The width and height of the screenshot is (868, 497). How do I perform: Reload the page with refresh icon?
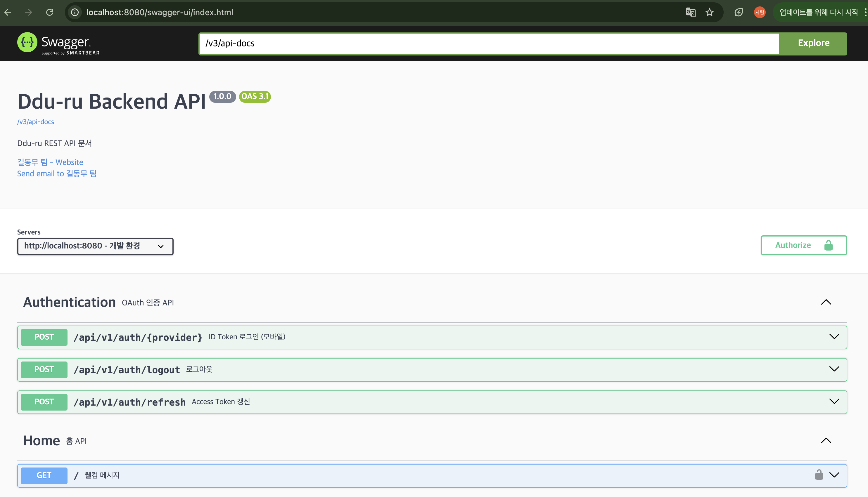(49, 12)
